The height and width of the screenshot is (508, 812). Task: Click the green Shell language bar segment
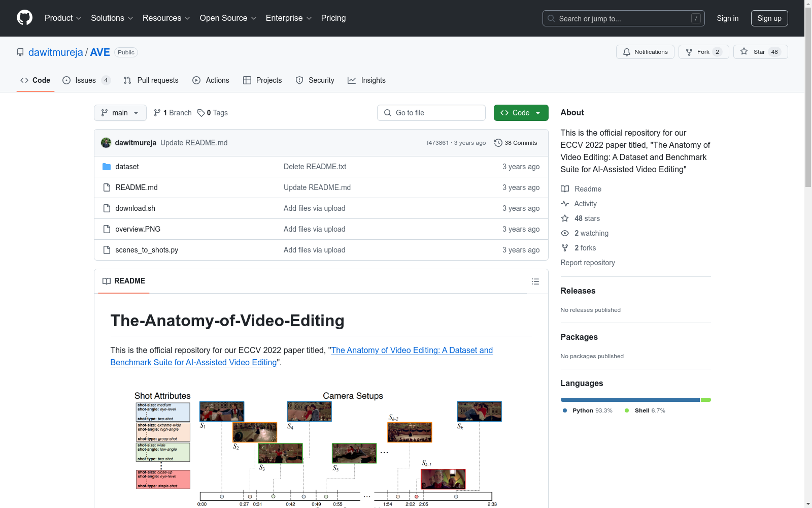coord(706,400)
